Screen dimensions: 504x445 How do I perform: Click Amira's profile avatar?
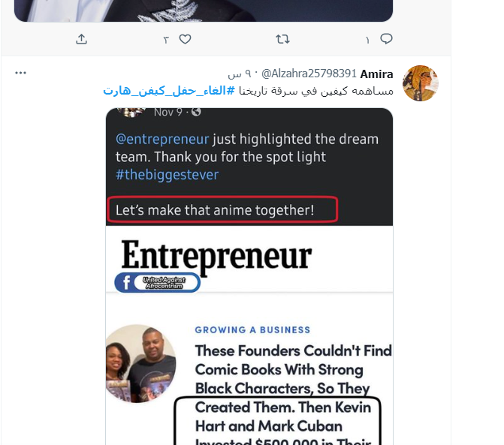[421, 83]
